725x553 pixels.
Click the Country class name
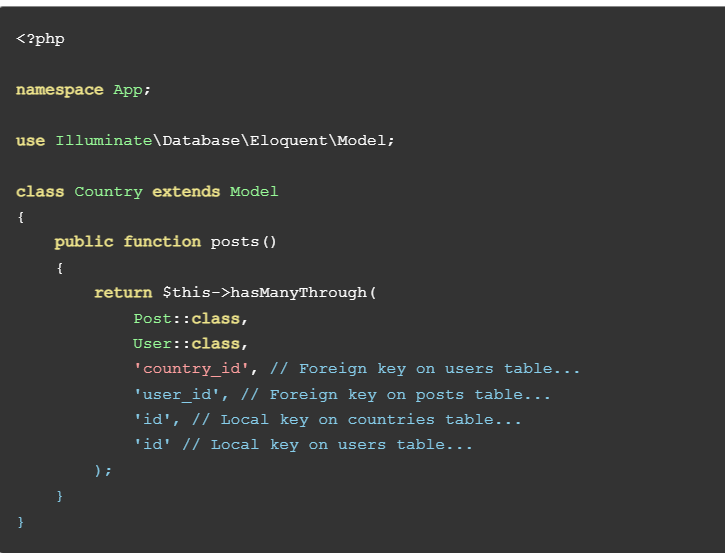(109, 191)
